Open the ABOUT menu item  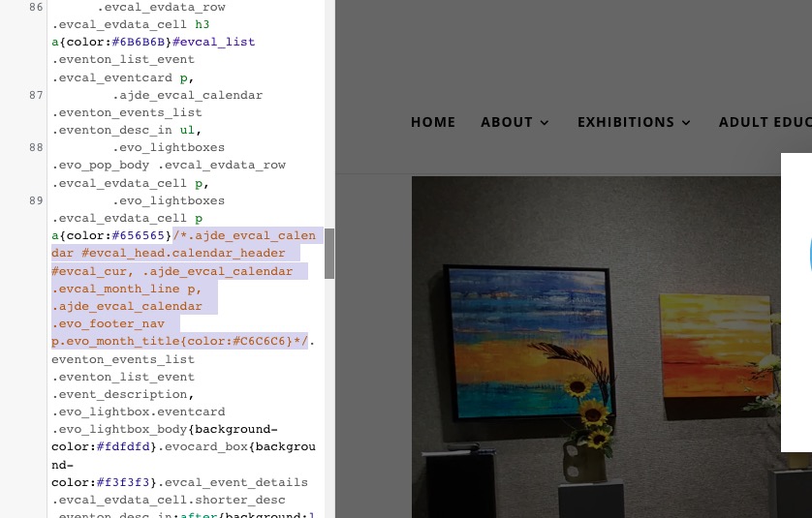507,122
